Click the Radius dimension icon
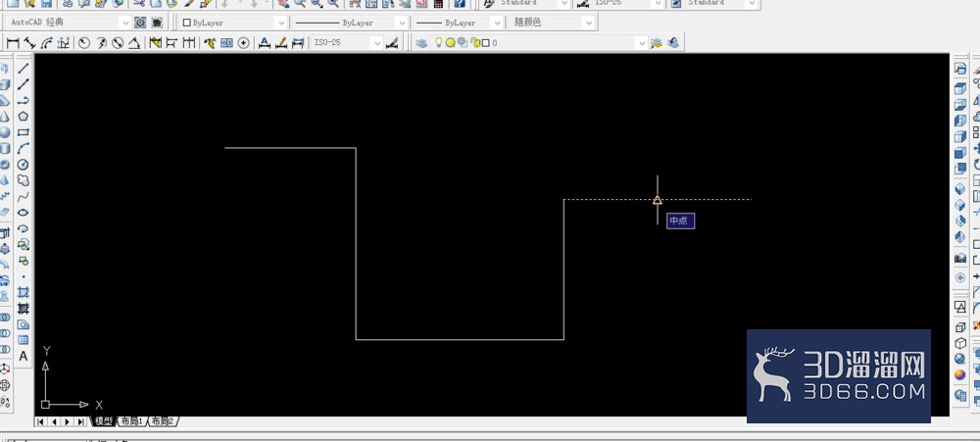 click(x=83, y=43)
